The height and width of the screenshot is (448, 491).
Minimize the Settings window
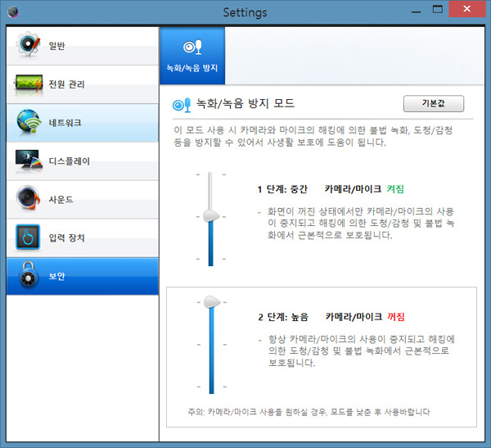[416, 12]
